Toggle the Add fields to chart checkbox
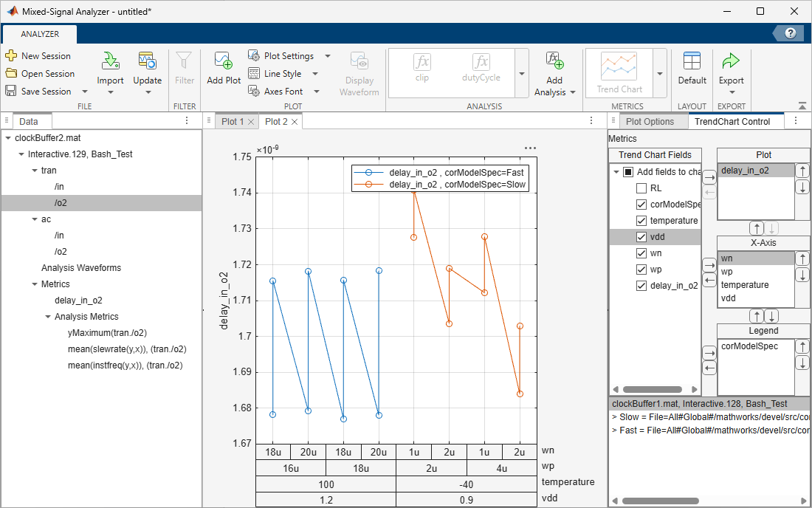 (x=628, y=172)
